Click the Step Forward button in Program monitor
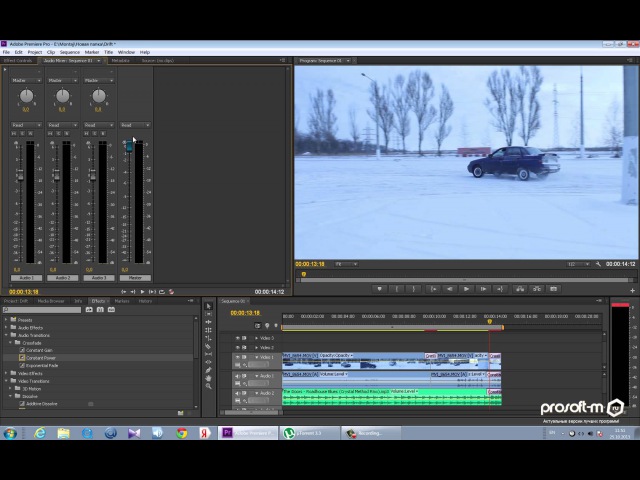Screen dimensions: 640x480 coord(483,289)
